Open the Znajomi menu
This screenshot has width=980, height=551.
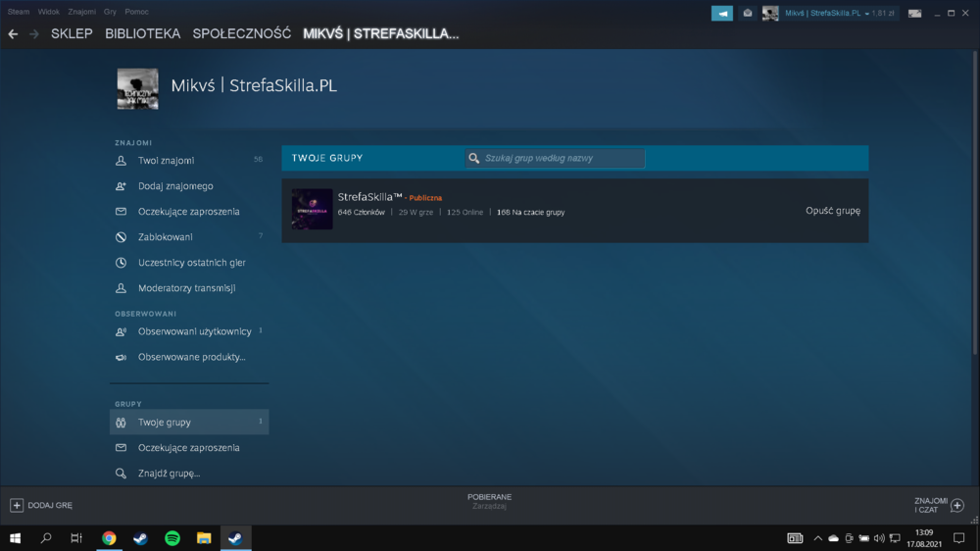click(x=82, y=12)
